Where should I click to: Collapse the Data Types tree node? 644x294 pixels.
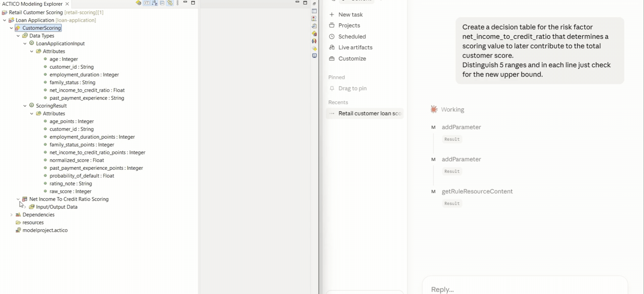pos(18,35)
